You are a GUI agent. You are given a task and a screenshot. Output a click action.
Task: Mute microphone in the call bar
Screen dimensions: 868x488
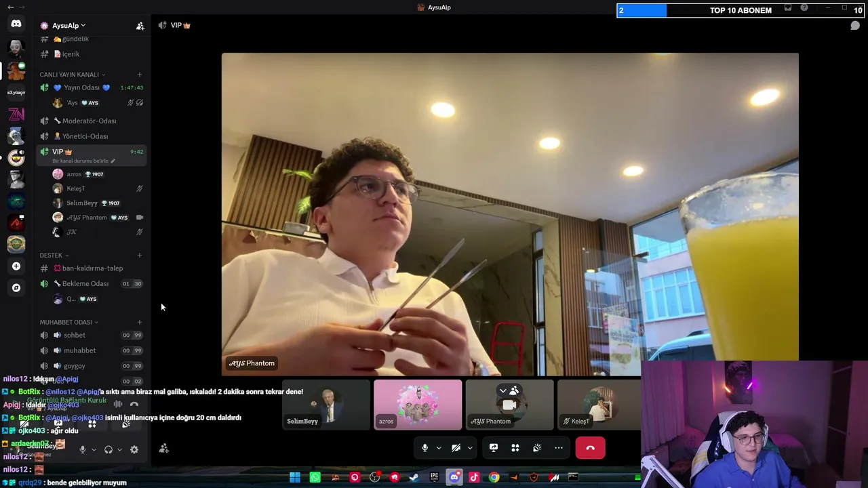pos(425,448)
